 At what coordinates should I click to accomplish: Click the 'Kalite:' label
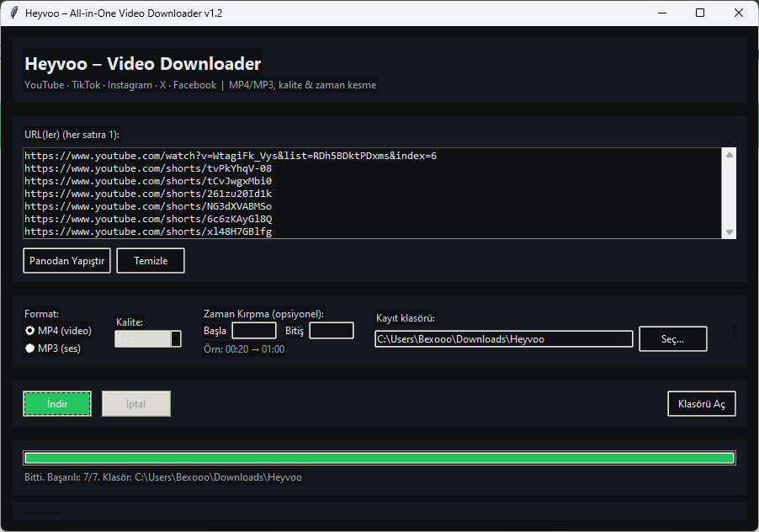[130, 322]
